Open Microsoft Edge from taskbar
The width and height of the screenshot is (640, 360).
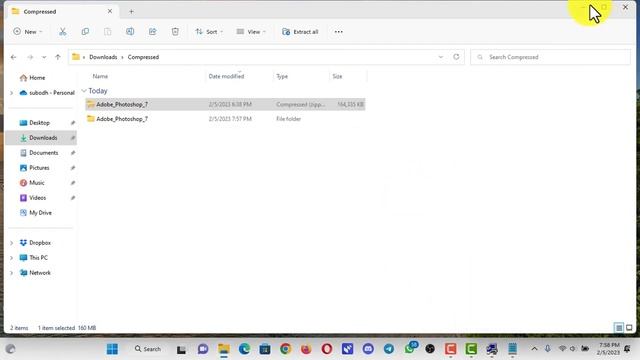(x=244, y=349)
